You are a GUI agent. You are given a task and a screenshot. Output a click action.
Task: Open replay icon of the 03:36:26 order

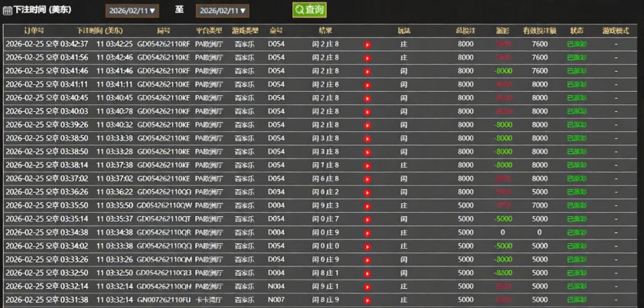[367, 193]
